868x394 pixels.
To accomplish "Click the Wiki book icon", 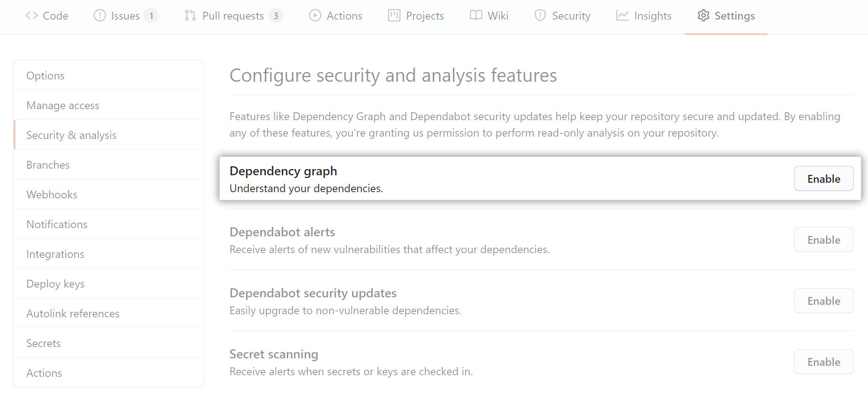I will click(x=476, y=16).
